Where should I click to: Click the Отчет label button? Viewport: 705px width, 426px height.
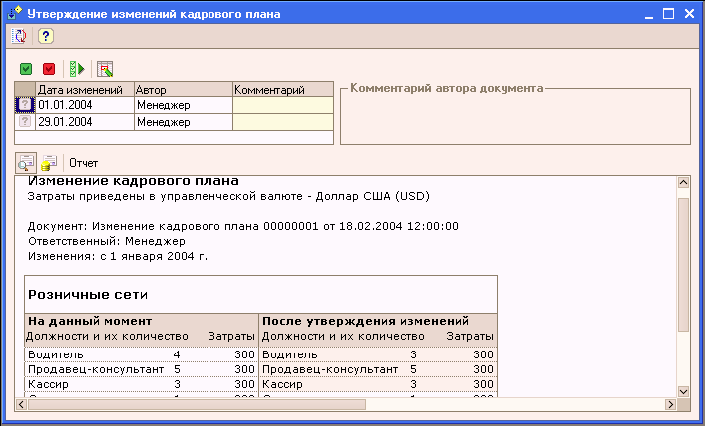pyautogui.click(x=84, y=162)
